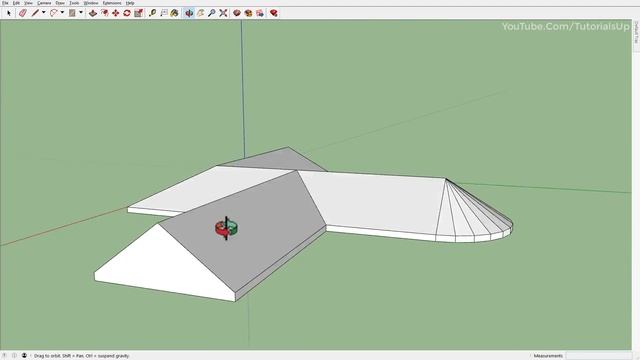Viewport: 640px width, 360px height.
Task: Open the Edit menu
Action: pos(16,3)
